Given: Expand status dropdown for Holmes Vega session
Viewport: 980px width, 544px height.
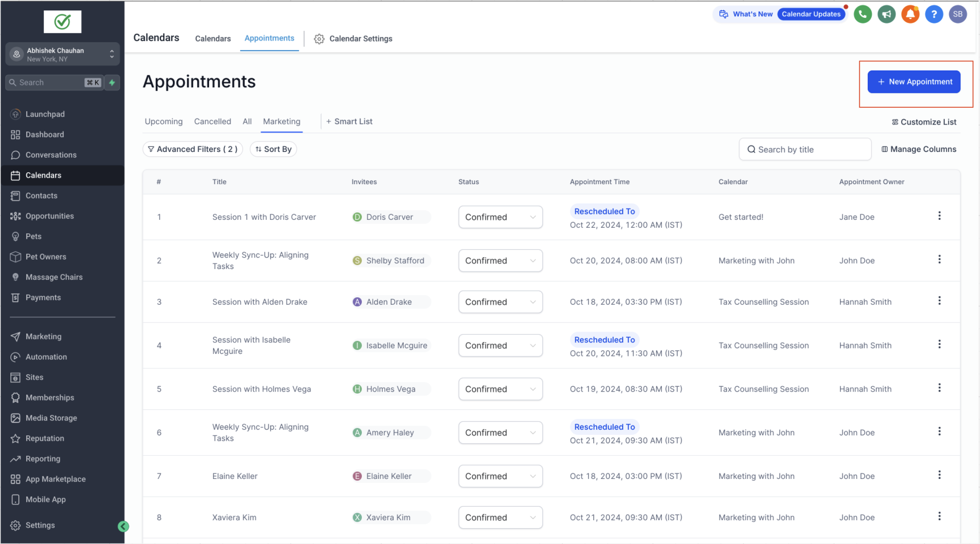Looking at the screenshot, I should coord(500,389).
